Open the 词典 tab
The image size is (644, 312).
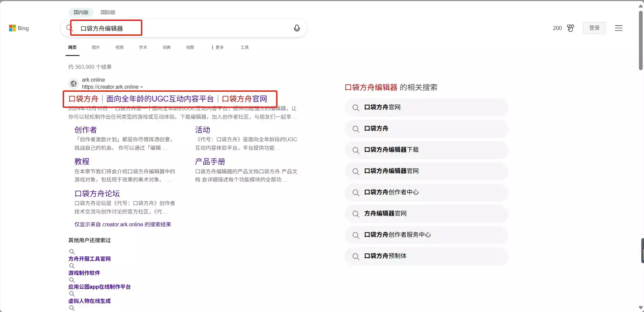click(x=167, y=48)
